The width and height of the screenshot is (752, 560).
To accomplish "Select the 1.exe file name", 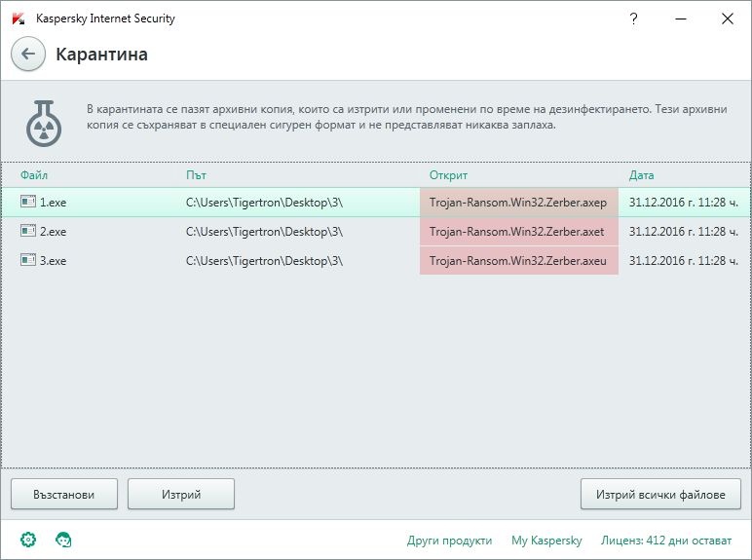I will click(x=53, y=203).
